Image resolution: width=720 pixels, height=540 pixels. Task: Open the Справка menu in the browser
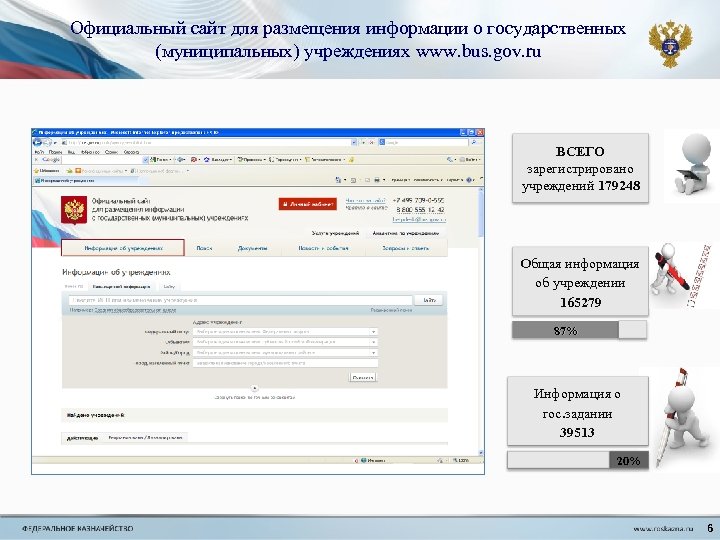click(131, 152)
